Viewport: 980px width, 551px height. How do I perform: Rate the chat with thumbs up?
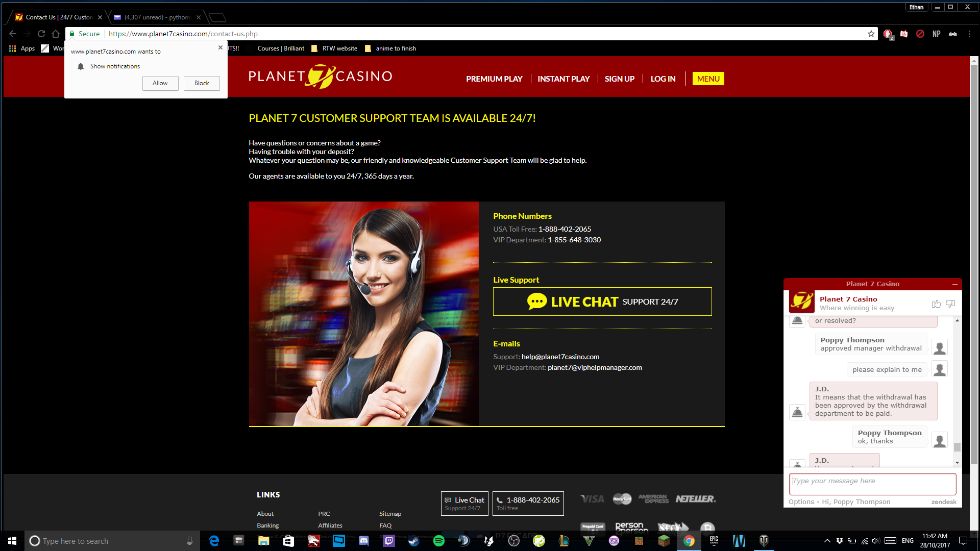[936, 304]
